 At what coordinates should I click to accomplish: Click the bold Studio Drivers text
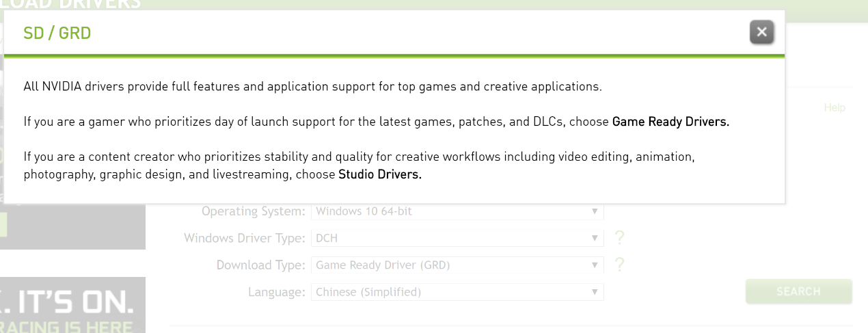380,174
